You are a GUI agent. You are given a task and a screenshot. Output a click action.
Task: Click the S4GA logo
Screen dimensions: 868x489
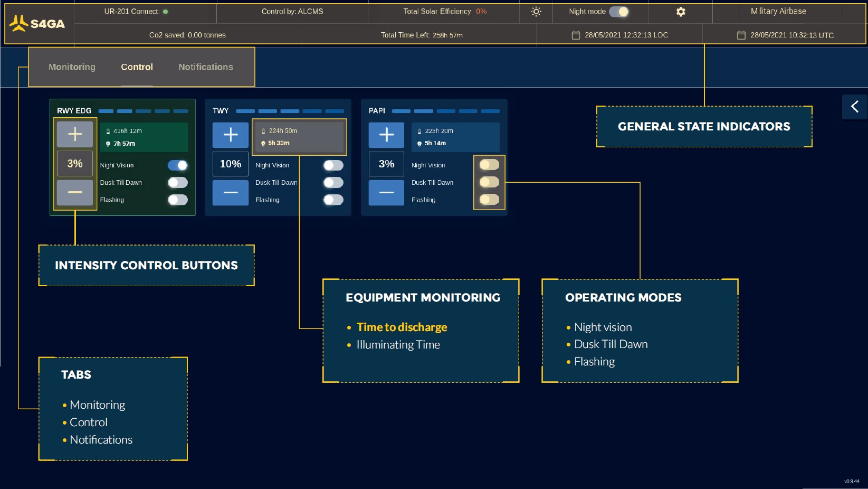coord(37,21)
